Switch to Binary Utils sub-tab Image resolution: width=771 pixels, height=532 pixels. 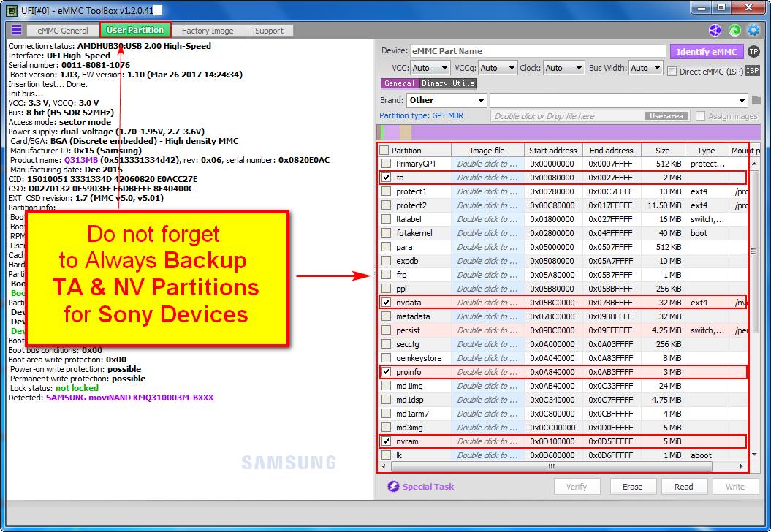point(447,83)
